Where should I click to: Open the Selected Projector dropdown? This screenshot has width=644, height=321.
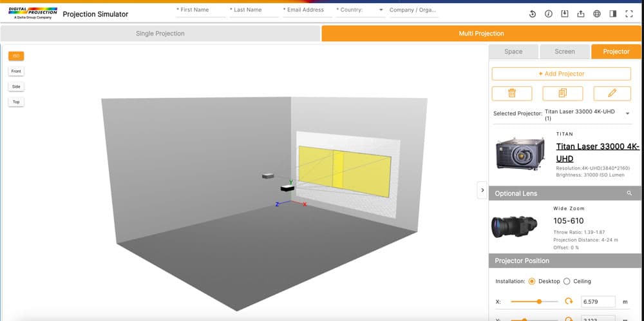627,113
